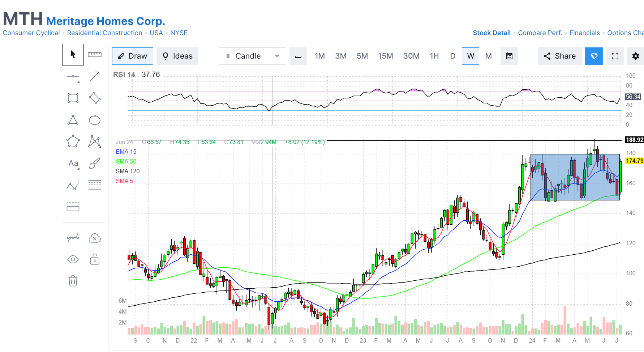
Task: Select the Fibonacci retracement lines tool
Action: [x=95, y=185]
